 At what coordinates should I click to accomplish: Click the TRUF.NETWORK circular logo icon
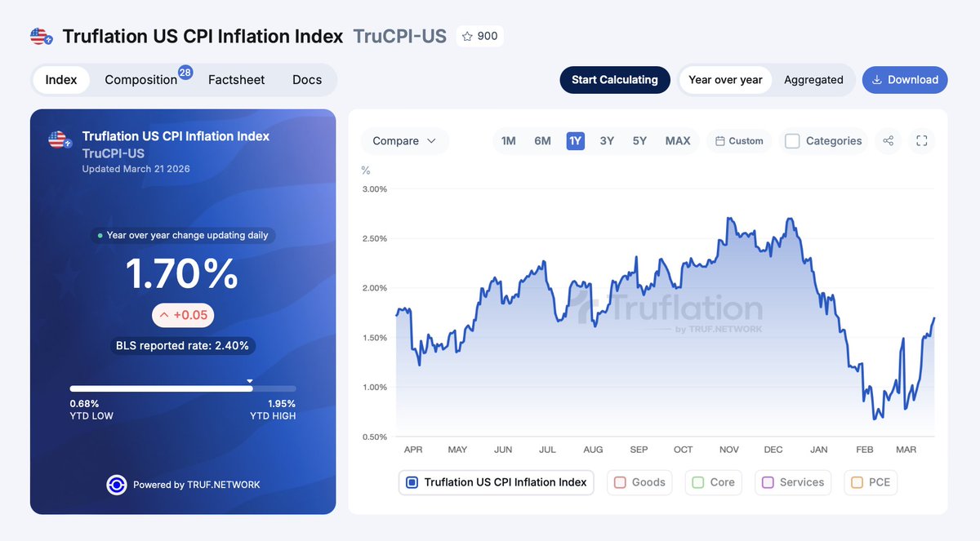point(117,485)
